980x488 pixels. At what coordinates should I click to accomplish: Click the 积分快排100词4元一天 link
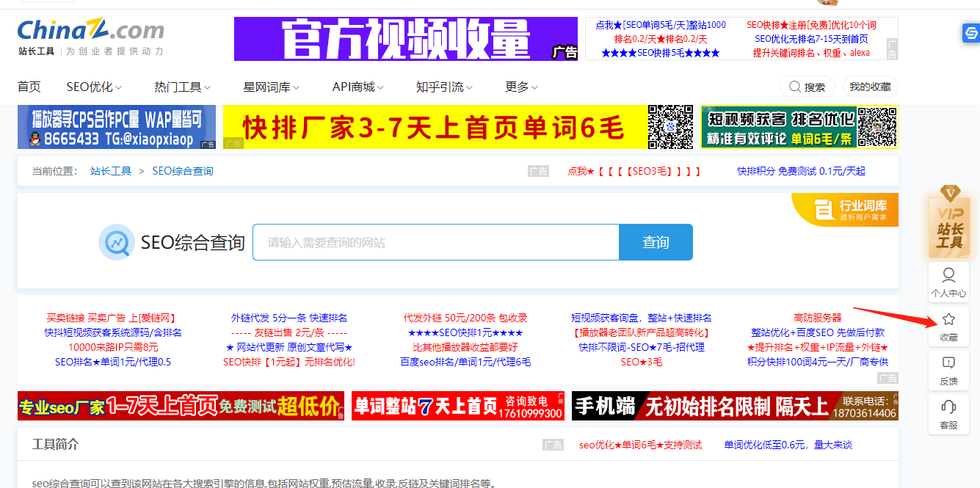tap(818, 362)
